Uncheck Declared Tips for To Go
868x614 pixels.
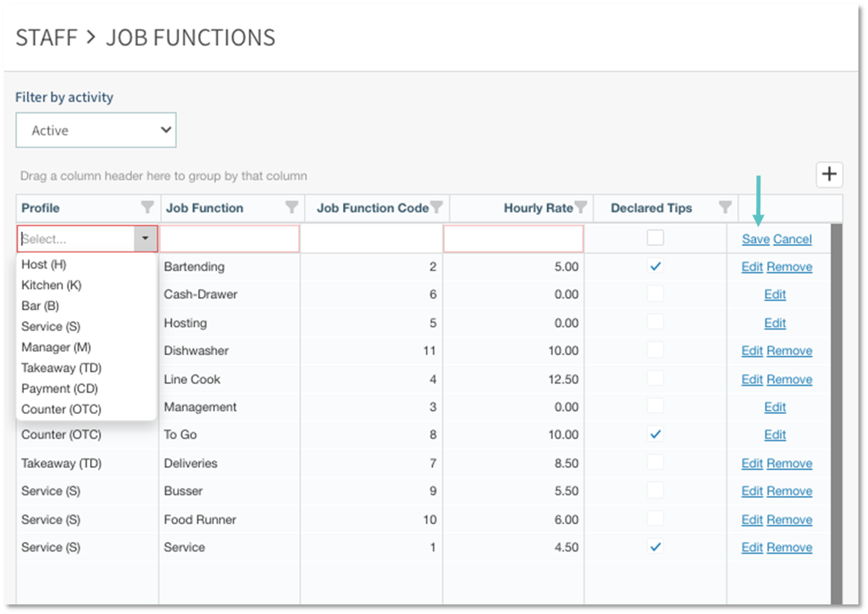(x=655, y=434)
